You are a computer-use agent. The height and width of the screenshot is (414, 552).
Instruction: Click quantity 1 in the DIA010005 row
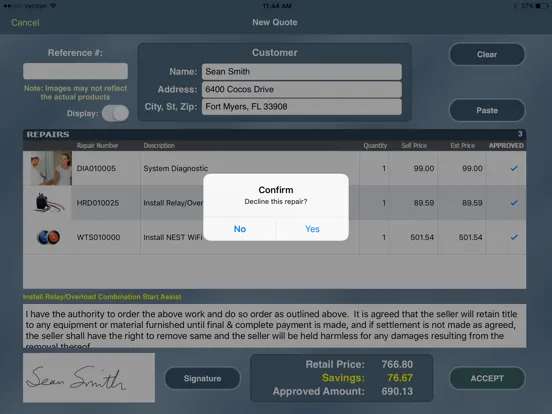384,168
